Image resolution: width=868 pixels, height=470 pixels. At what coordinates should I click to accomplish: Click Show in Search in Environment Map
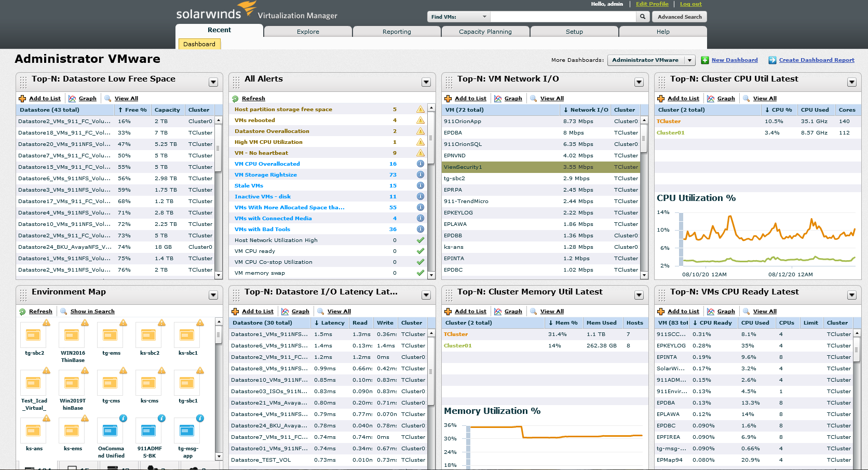click(x=92, y=311)
